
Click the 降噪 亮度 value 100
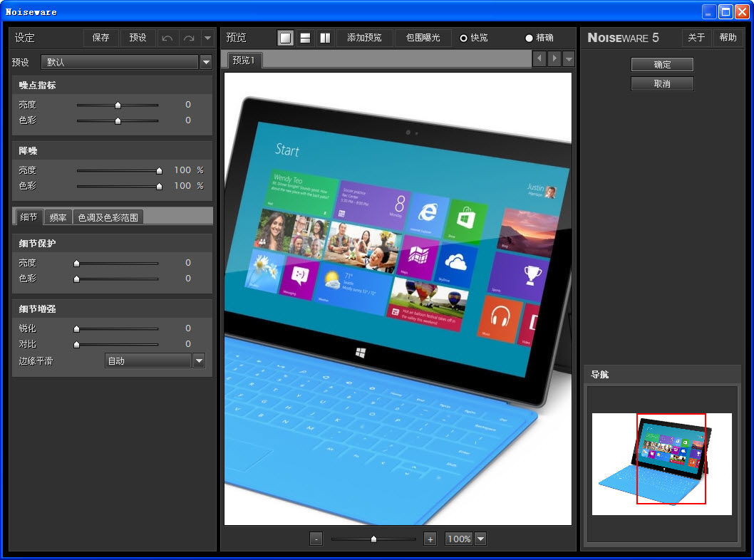[182, 170]
